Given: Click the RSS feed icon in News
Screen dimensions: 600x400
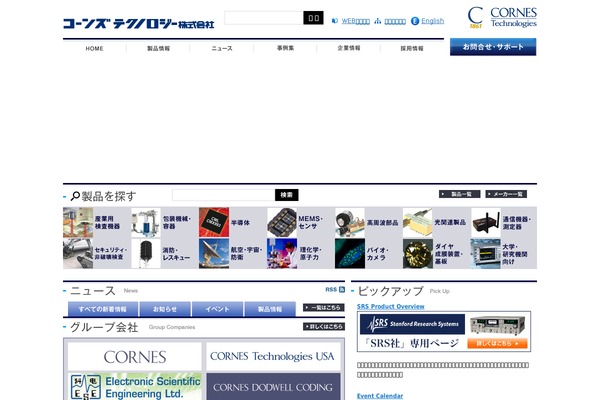Looking at the screenshot, I should [x=342, y=290].
